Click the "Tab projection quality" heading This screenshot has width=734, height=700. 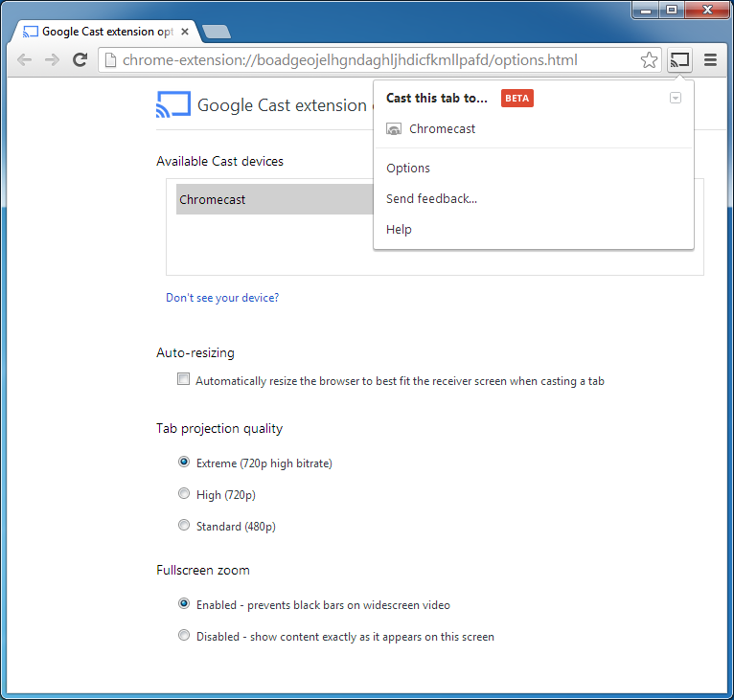[219, 429]
